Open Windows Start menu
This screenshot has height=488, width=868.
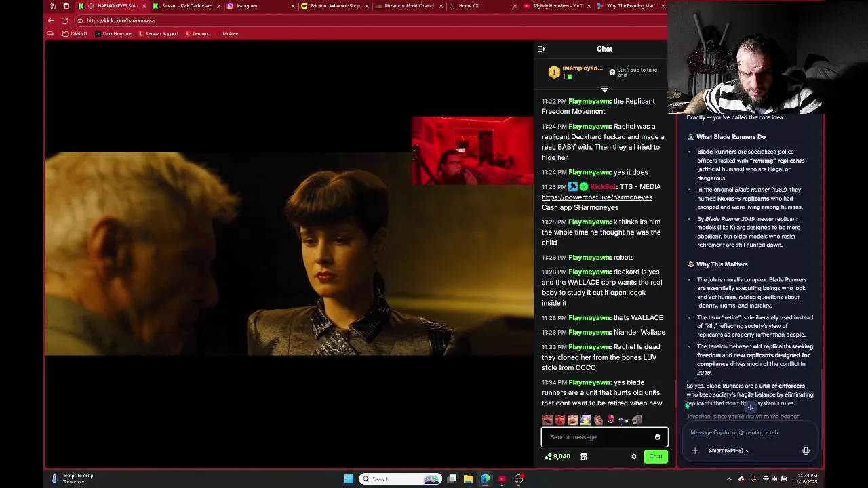tap(349, 479)
